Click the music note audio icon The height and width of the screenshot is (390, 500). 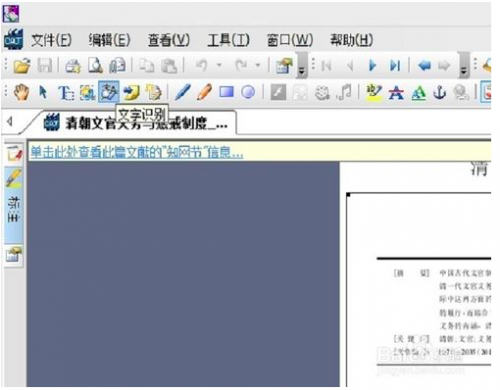click(344, 92)
